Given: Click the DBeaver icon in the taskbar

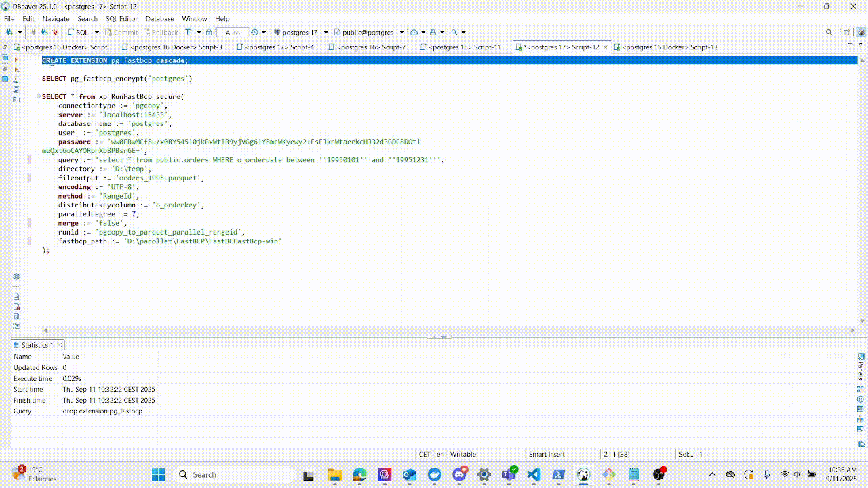Looking at the screenshot, I should pyautogui.click(x=584, y=474).
